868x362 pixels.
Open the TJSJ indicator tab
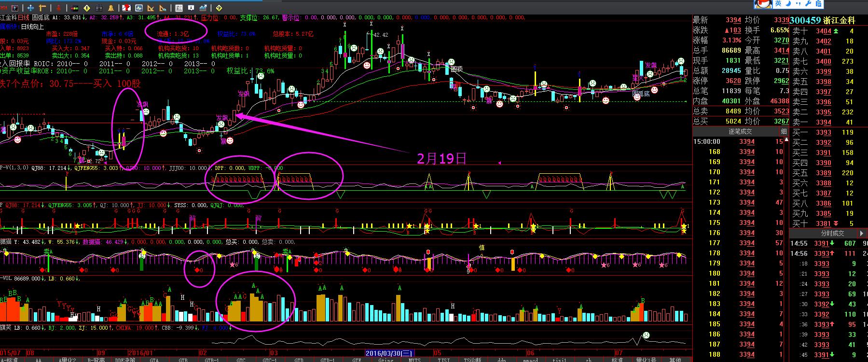pyautogui.click(x=443, y=359)
